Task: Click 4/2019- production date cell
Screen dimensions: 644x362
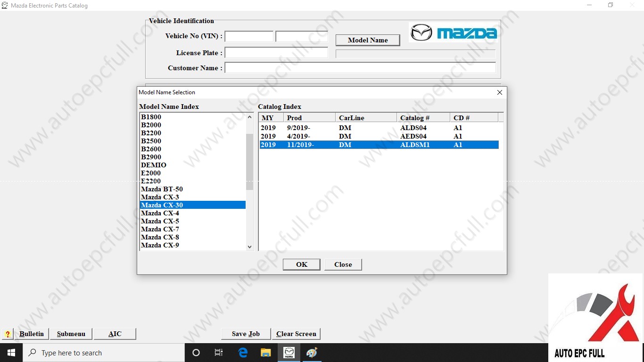Action: click(298, 136)
